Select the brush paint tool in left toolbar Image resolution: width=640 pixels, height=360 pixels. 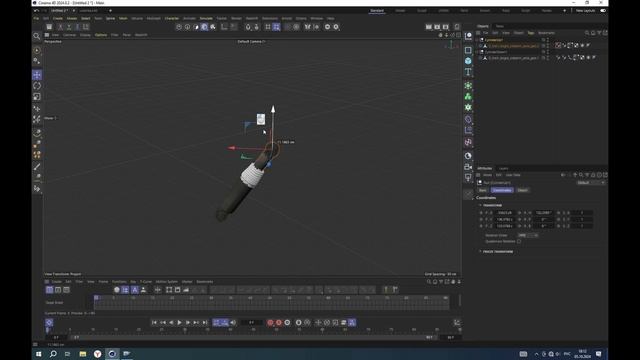coord(37,167)
